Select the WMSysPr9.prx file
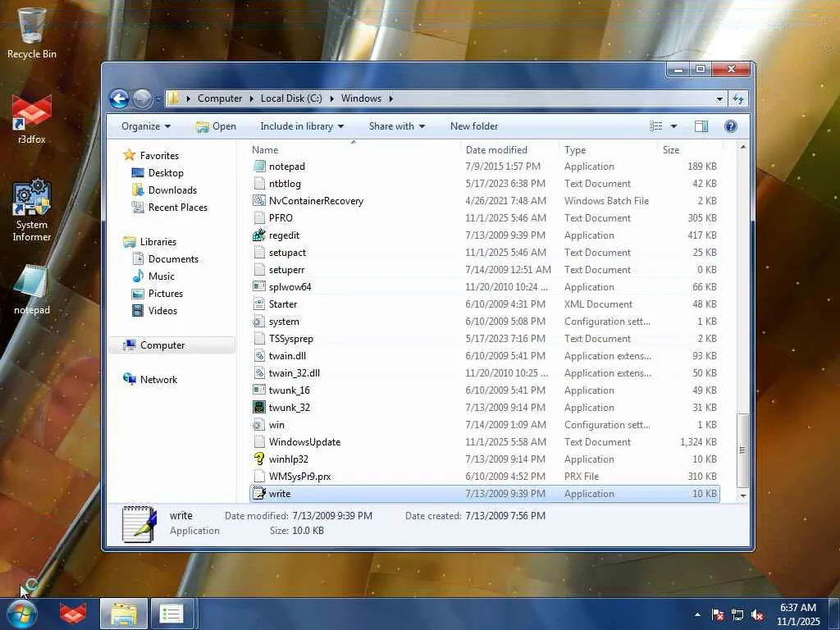Screen dimensions: 840x630 pos(484,477)
